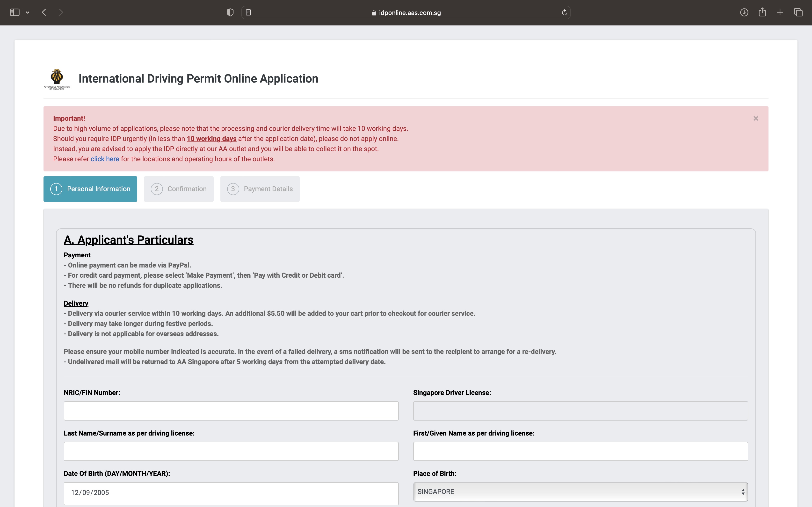Click the privacy shield icon
Image resolution: width=812 pixels, height=507 pixels.
(x=230, y=12)
